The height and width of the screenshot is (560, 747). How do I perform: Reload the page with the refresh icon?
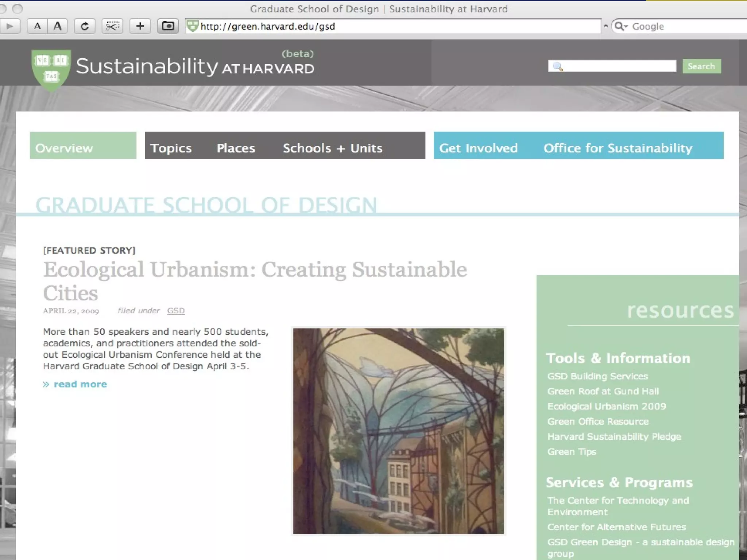click(85, 26)
